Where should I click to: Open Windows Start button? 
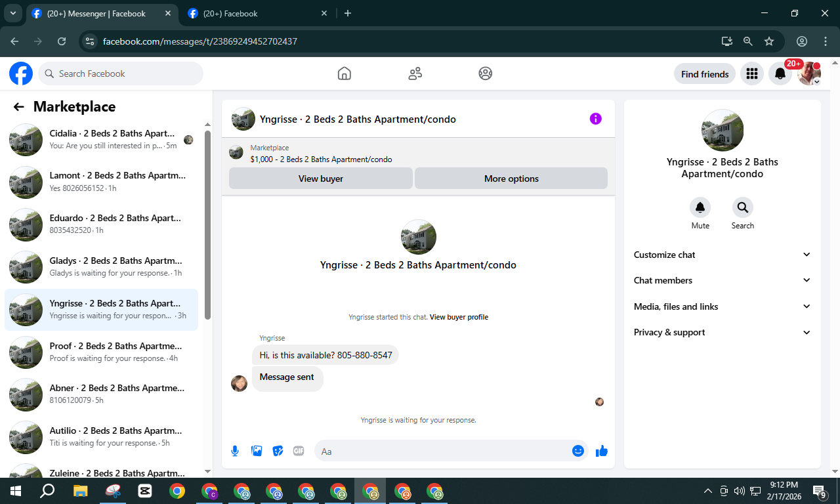pyautogui.click(x=16, y=491)
